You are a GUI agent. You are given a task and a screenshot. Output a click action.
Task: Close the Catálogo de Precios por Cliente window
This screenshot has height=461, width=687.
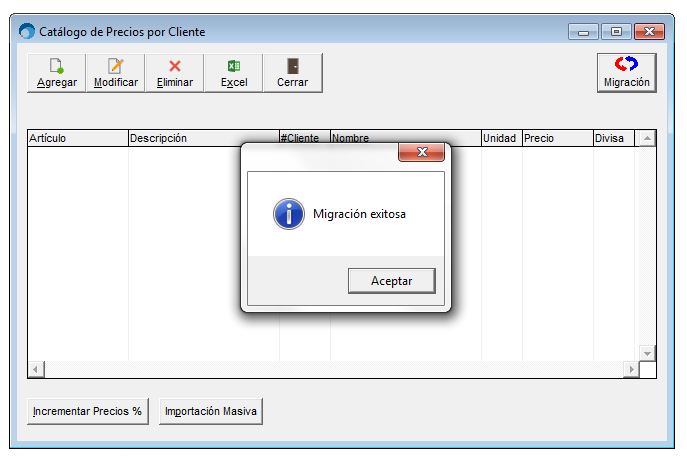tap(650, 32)
